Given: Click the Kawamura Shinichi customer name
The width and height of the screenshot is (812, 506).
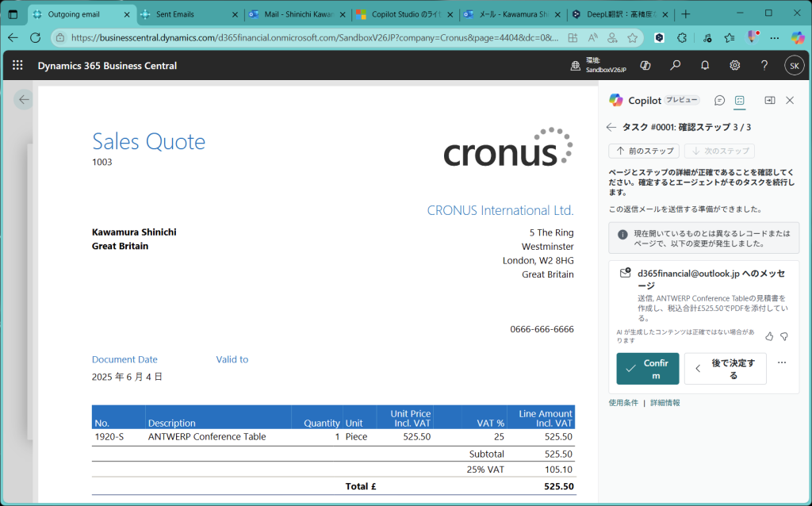Looking at the screenshot, I should (x=134, y=232).
